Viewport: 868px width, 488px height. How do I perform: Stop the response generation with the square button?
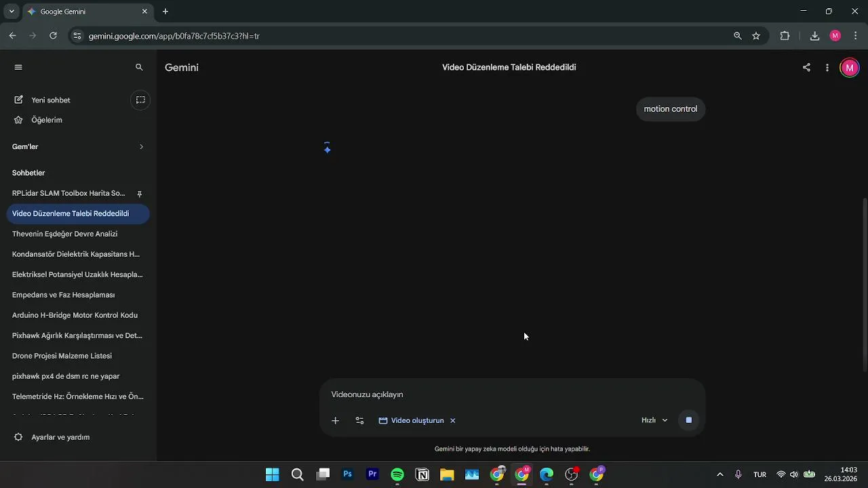[688, 420]
